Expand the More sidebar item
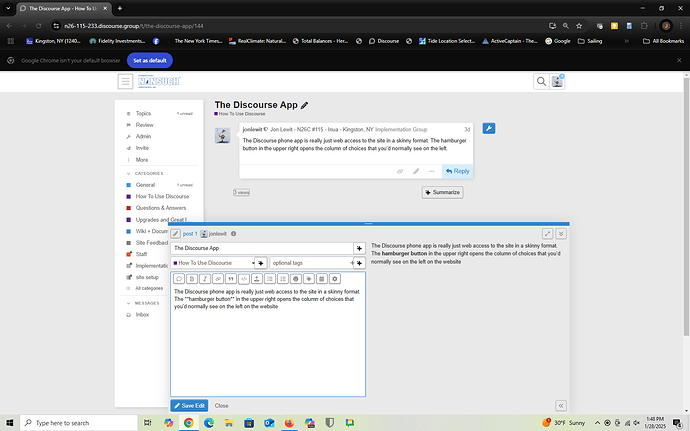 click(x=142, y=160)
